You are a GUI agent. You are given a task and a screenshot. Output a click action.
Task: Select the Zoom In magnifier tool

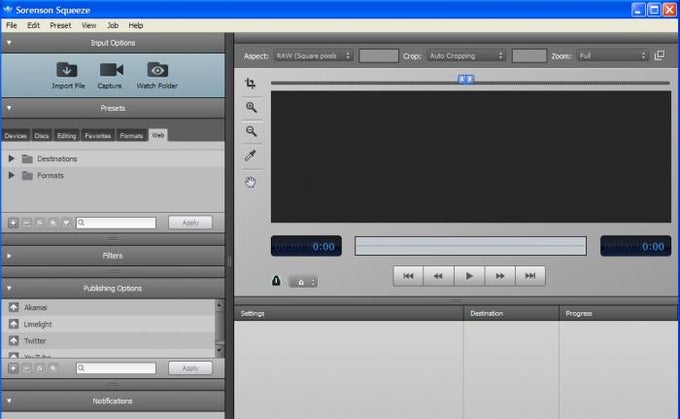tap(251, 107)
